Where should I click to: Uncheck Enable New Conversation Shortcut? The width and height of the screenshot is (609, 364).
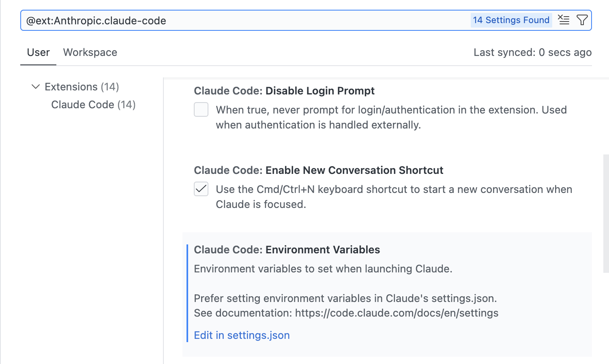click(x=201, y=189)
